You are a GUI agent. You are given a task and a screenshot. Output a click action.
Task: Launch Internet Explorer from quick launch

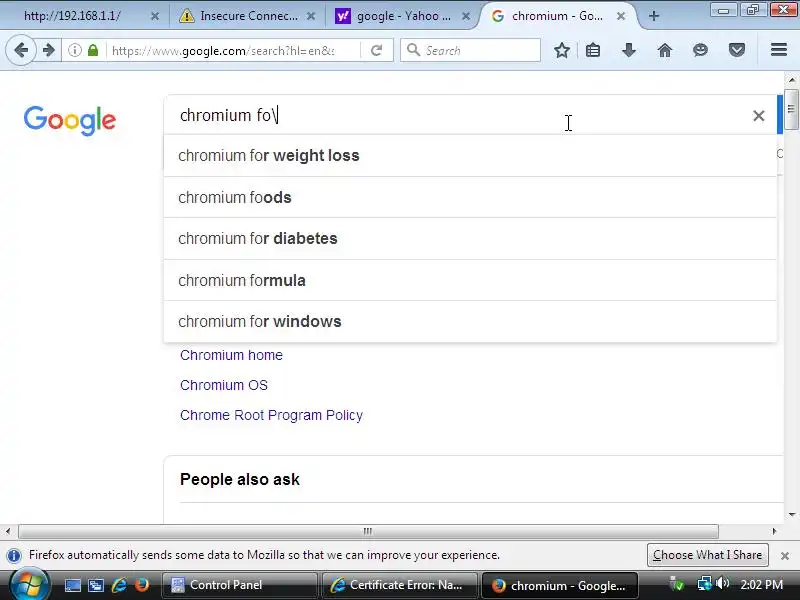point(119,585)
